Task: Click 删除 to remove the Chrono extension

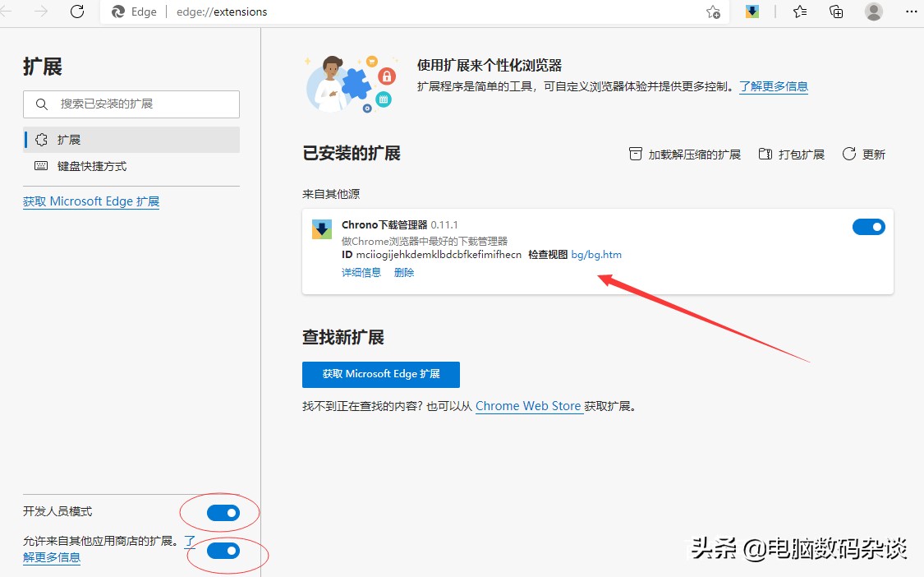Action: point(403,271)
